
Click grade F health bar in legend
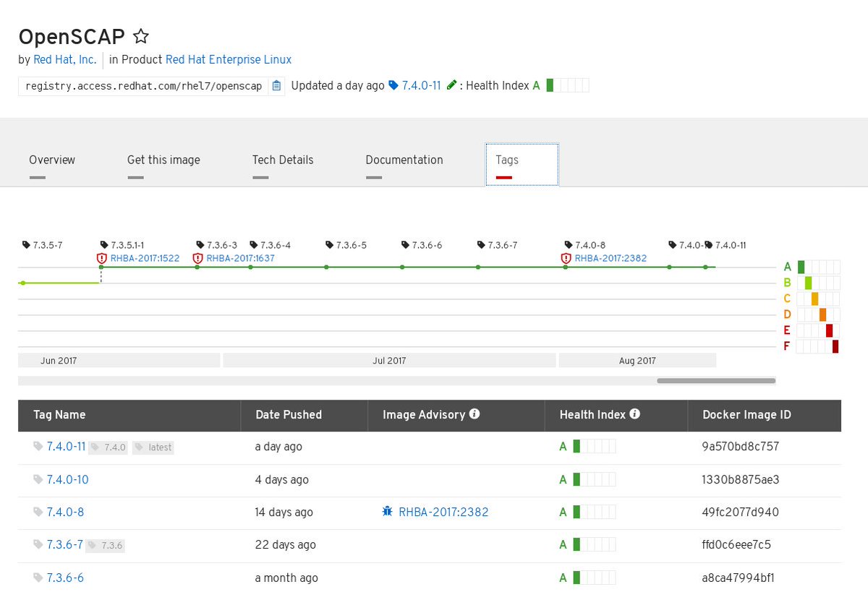[819, 346]
